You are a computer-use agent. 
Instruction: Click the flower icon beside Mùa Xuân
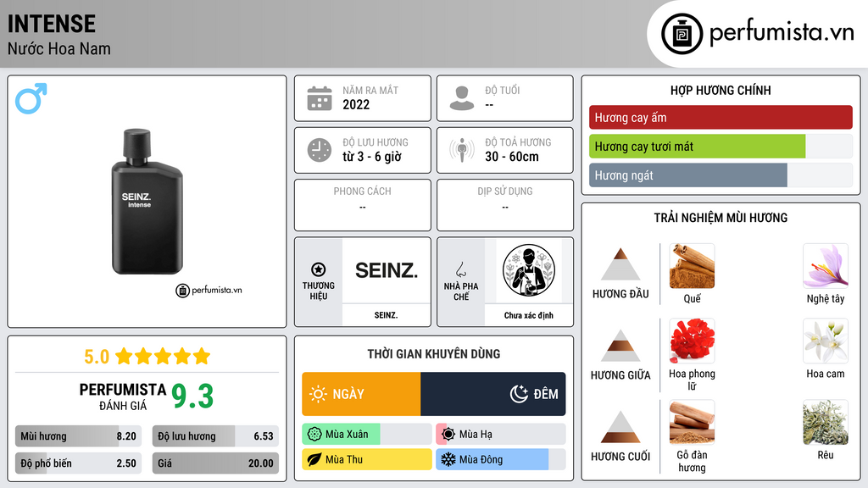314,435
